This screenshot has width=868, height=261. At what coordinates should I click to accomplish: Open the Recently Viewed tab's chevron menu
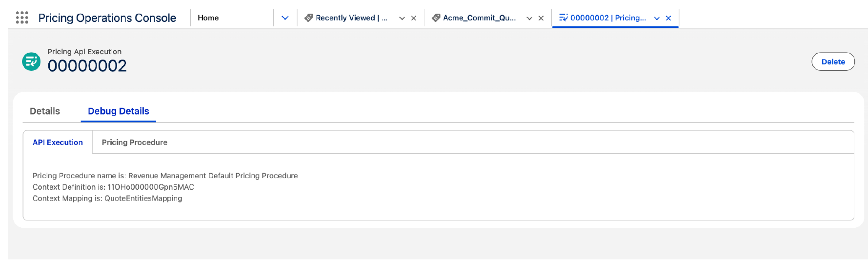click(402, 18)
